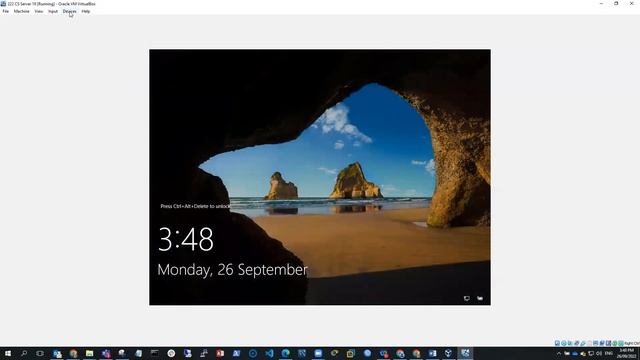Open Task View on the taskbar
Viewport: 640px width, 360px height.
point(40,353)
